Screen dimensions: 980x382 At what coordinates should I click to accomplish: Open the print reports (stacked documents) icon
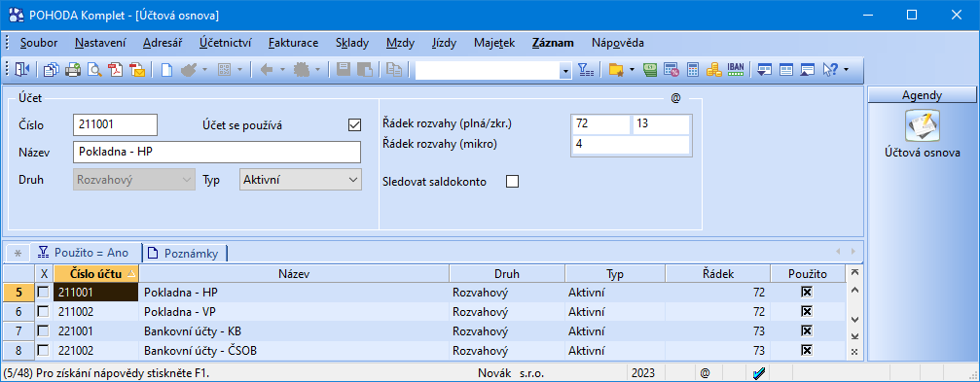52,70
